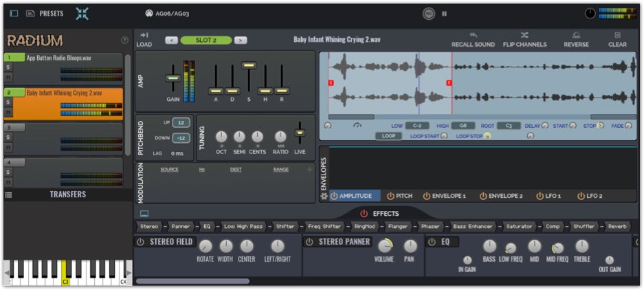The width and height of the screenshot is (644, 290).
Task: Go to the next slot with the right arrow
Action: tap(241, 41)
